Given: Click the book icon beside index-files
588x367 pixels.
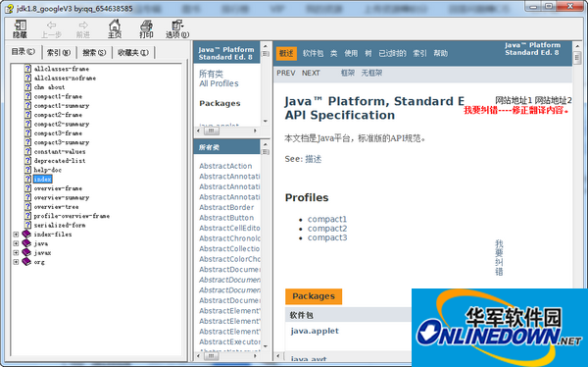Looking at the screenshot, I should tap(26, 234).
